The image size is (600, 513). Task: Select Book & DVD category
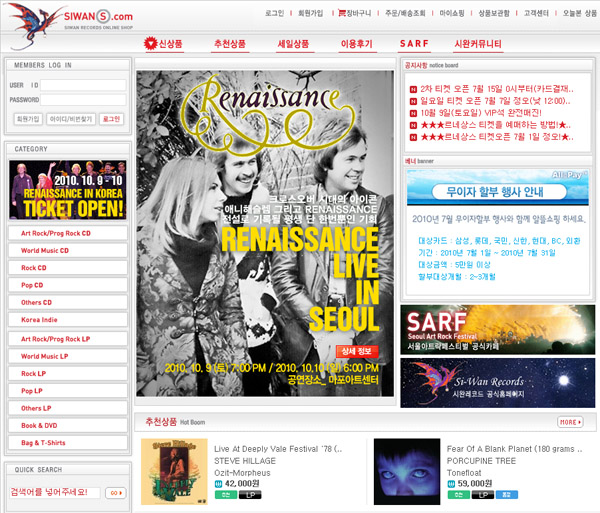point(68,425)
